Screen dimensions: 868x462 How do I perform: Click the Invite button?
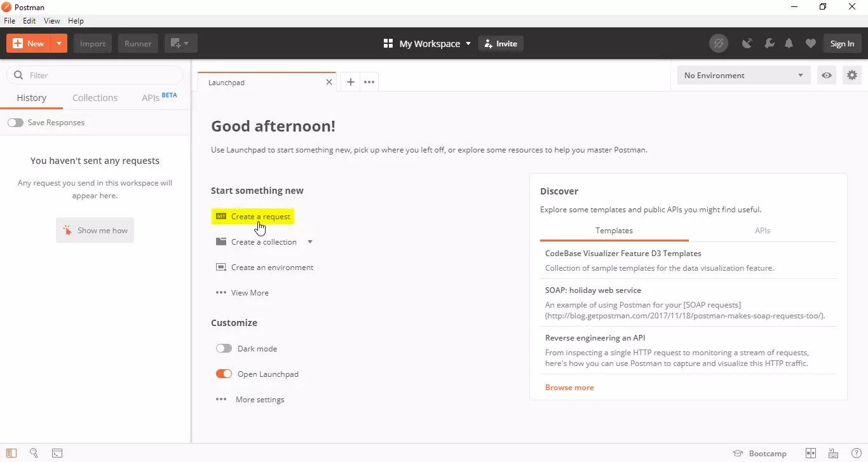[501, 43]
